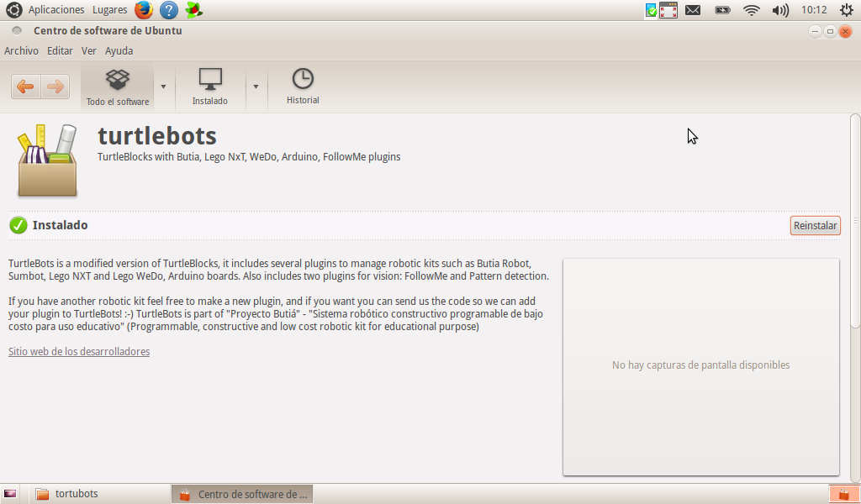This screenshot has height=504, width=861.
Task: Show the Instalado software list
Action: point(209,87)
